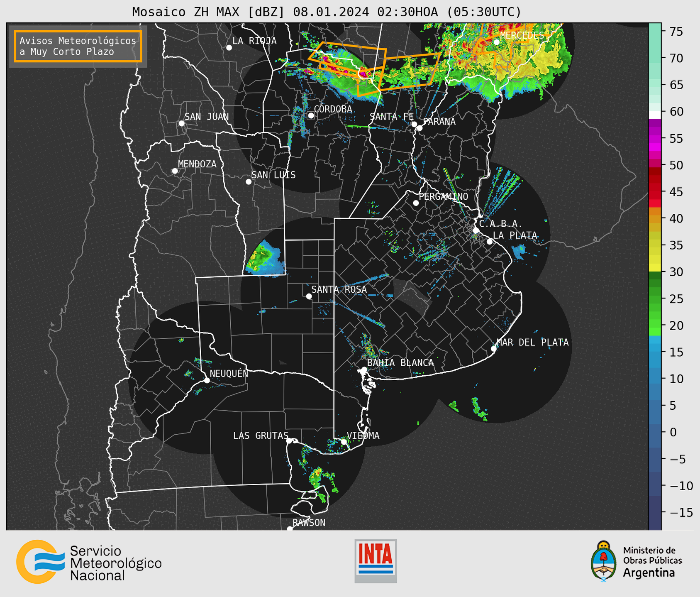Image resolution: width=700 pixels, height=597 pixels.
Task: Click the Mercedes city marker
Action: (x=496, y=42)
